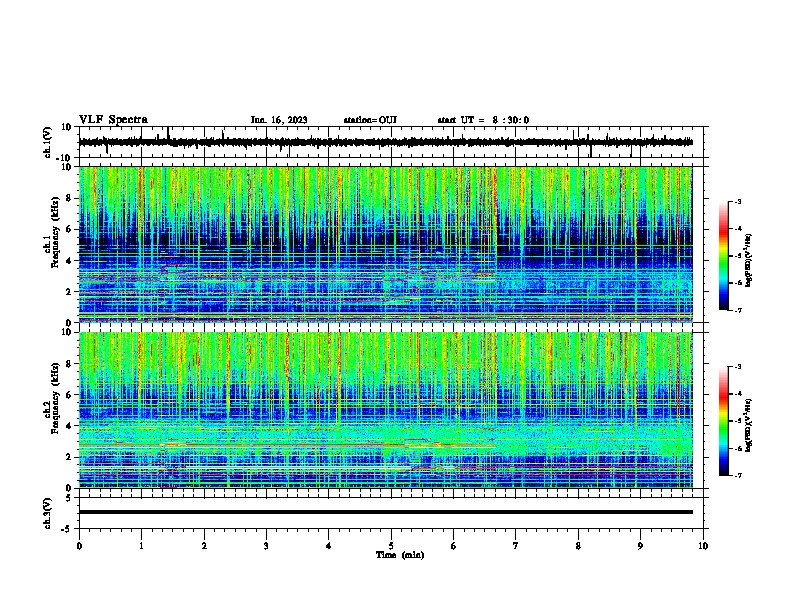Click the "-7" label on ch.2 colorbar
Image resolution: width=792 pixels, height=612 pixels.
tap(737, 475)
